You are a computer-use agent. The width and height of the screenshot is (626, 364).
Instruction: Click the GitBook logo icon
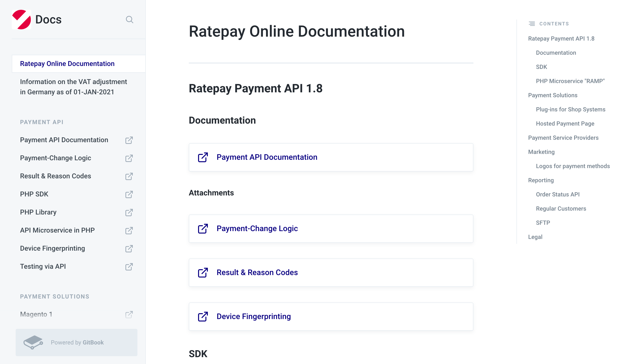tap(33, 343)
